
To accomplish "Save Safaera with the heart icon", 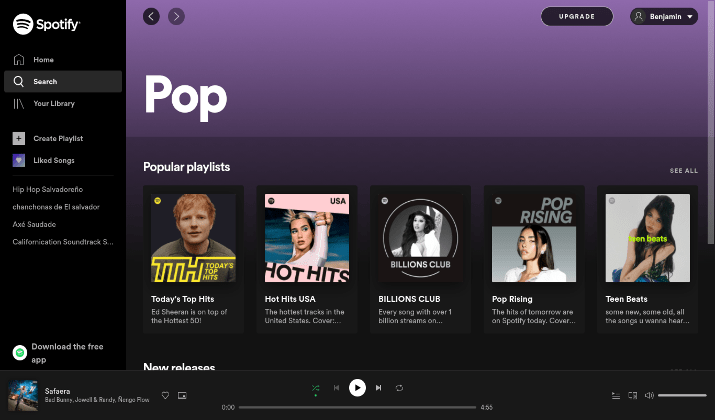I will click(x=166, y=395).
